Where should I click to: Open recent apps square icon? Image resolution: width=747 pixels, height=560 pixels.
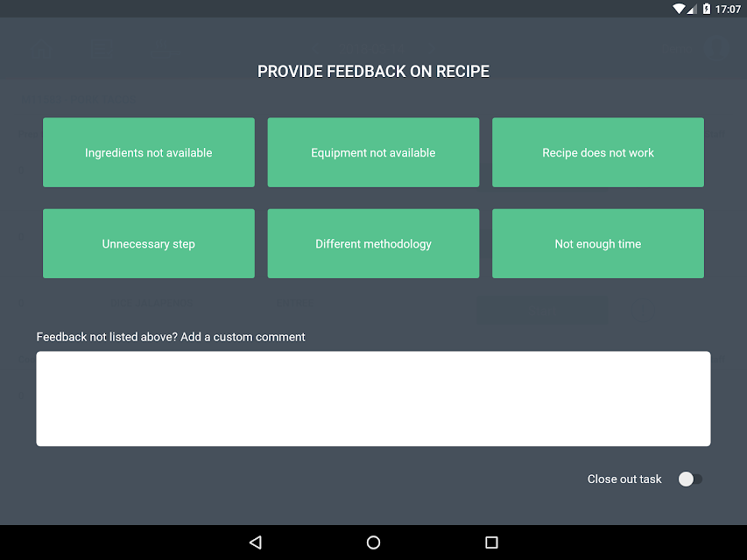tap(491, 542)
